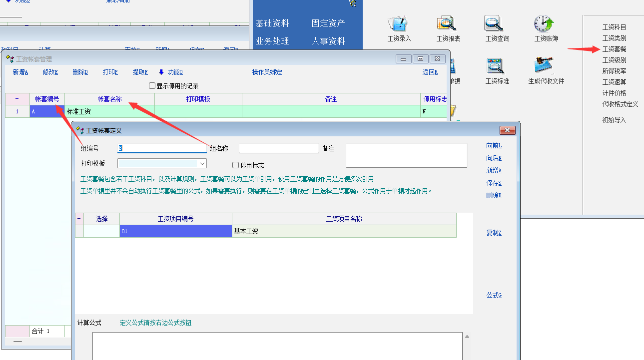This screenshot has height=360, width=644.
Task: Click the 公式 button on the right
Action: pos(494,295)
